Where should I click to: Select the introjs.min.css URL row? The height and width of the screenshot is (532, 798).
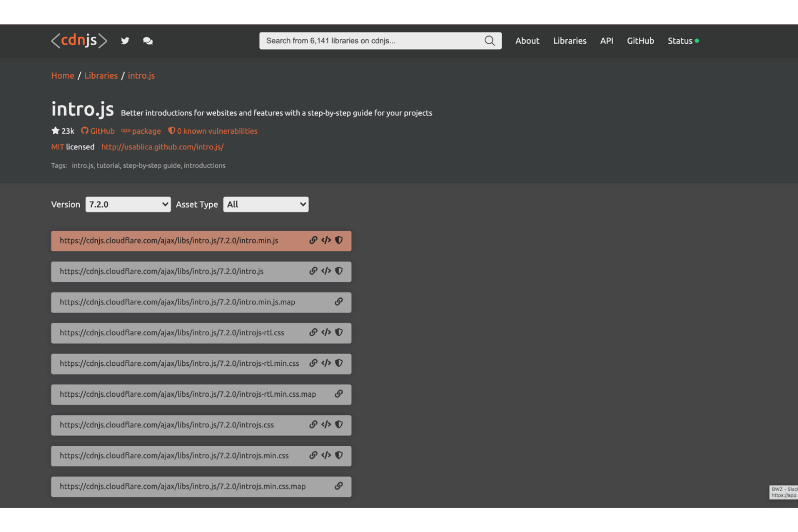[201, 456]
